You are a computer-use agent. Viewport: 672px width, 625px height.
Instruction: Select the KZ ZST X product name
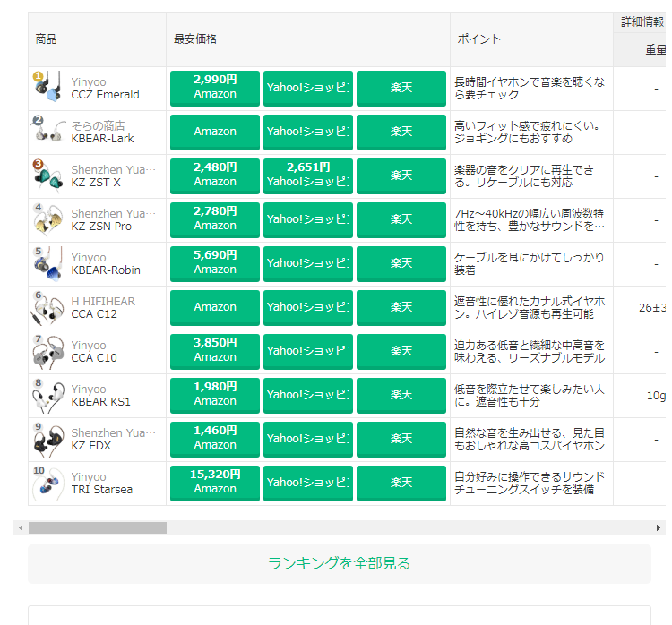click(x=96, y=183)
